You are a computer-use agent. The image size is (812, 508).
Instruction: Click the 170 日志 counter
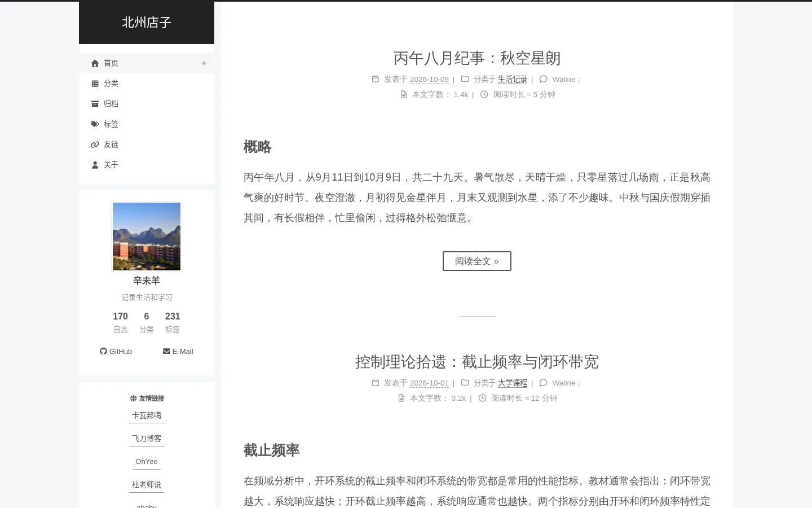pyautogui.click(x=121, y=323)
